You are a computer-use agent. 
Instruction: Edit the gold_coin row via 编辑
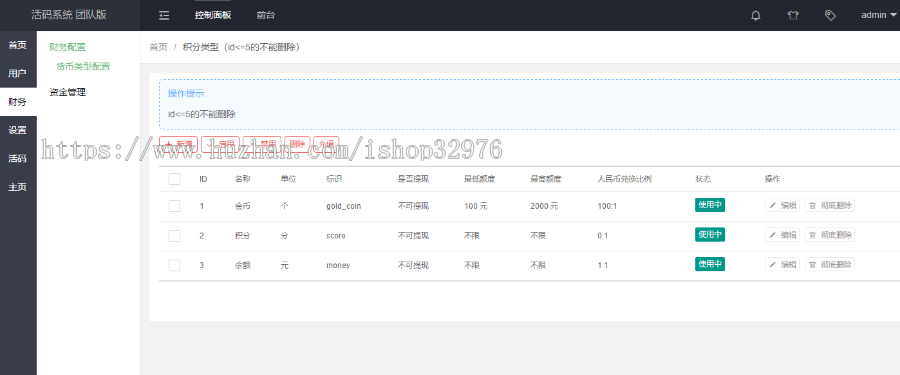point(782,205)
